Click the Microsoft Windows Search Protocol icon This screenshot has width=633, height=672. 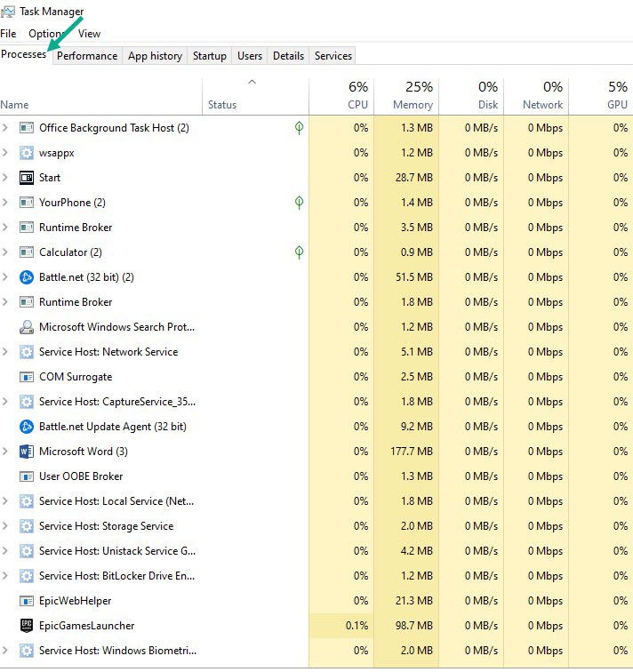[27, 327]
